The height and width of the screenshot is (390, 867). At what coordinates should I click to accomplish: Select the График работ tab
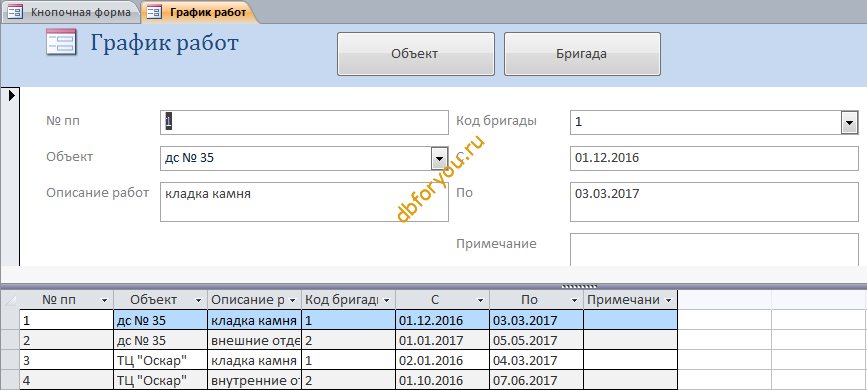[200, 12]
